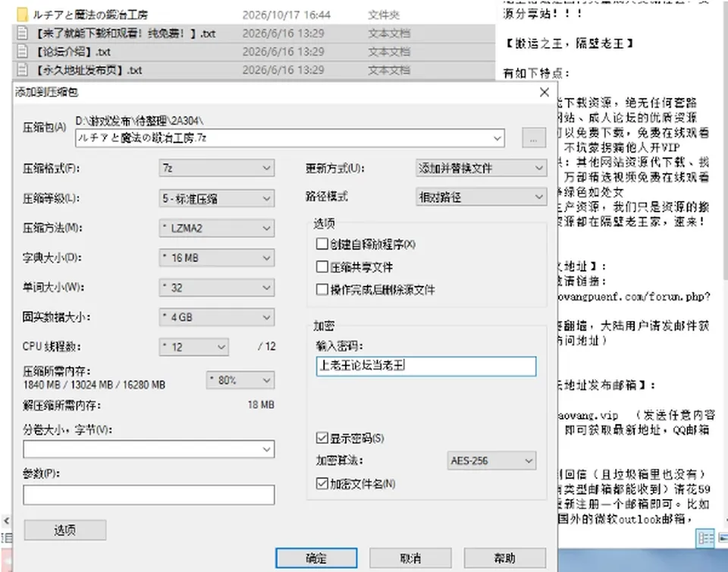Open 分卷大小 combo box
The width and height of the screenshot is (728, 572).
[149, 449]
